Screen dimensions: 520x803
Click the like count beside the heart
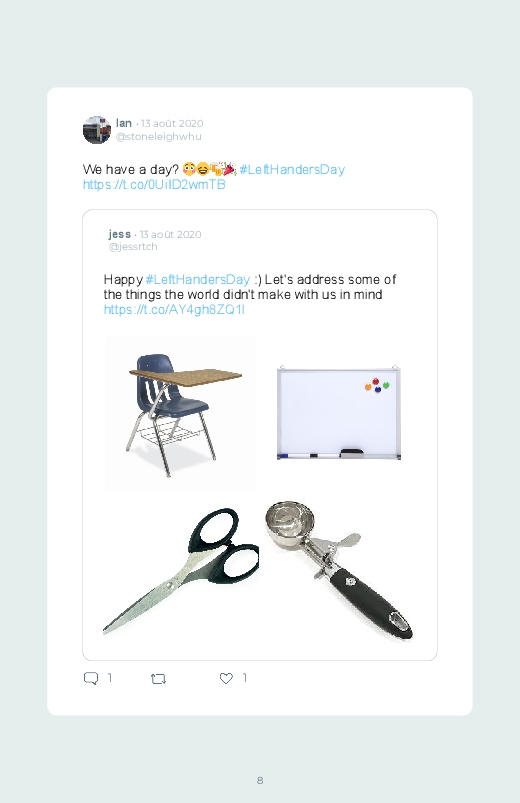click(245, 678)
